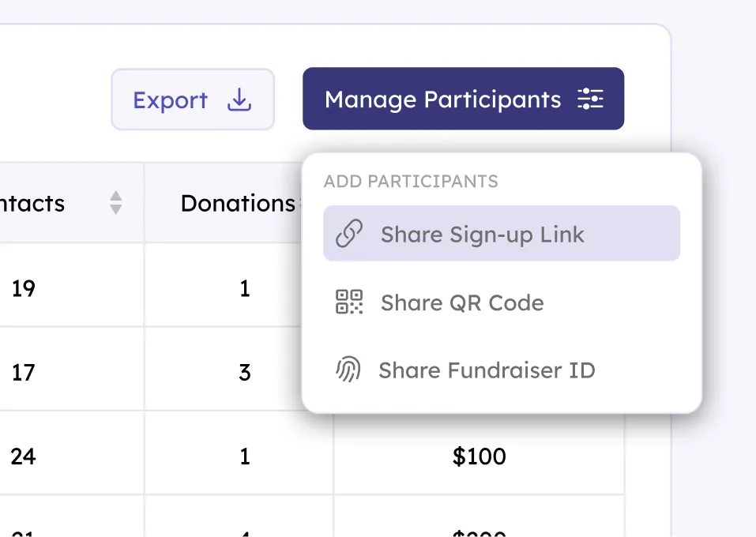Click the QR code icon in the menu
The height and width of the screenshot is (537, 756).
[350, 302]
